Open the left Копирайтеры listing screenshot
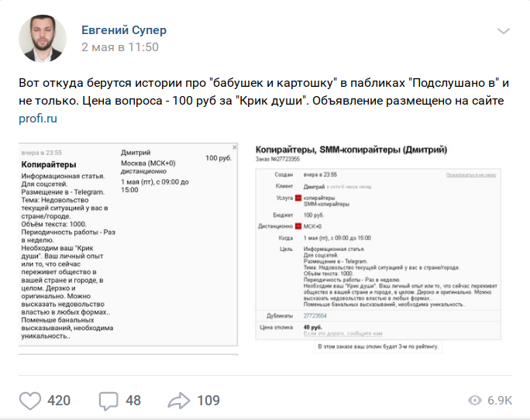The height and width of the screenshot is (420, 530). click(x=128, y=248)
